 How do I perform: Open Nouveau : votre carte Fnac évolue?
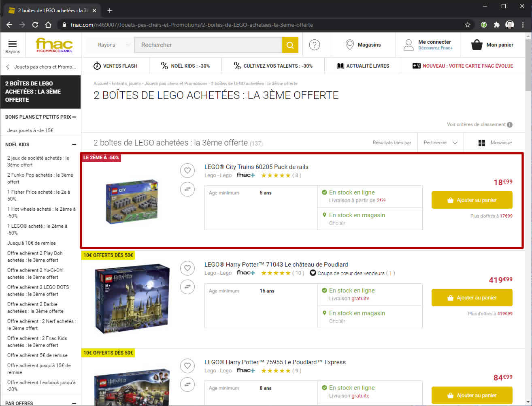pos(463,66)
